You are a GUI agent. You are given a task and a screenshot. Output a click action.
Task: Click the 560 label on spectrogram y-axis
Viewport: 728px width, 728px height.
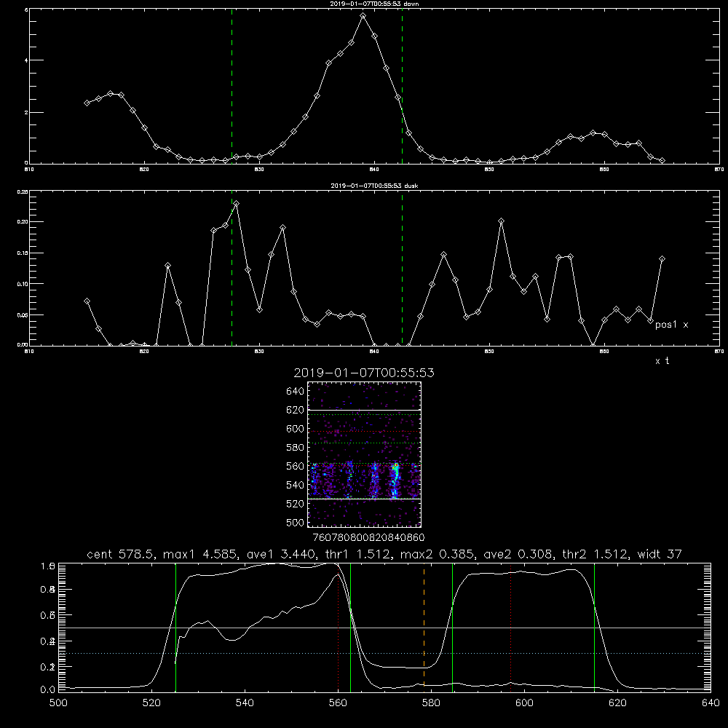[295, 466]
